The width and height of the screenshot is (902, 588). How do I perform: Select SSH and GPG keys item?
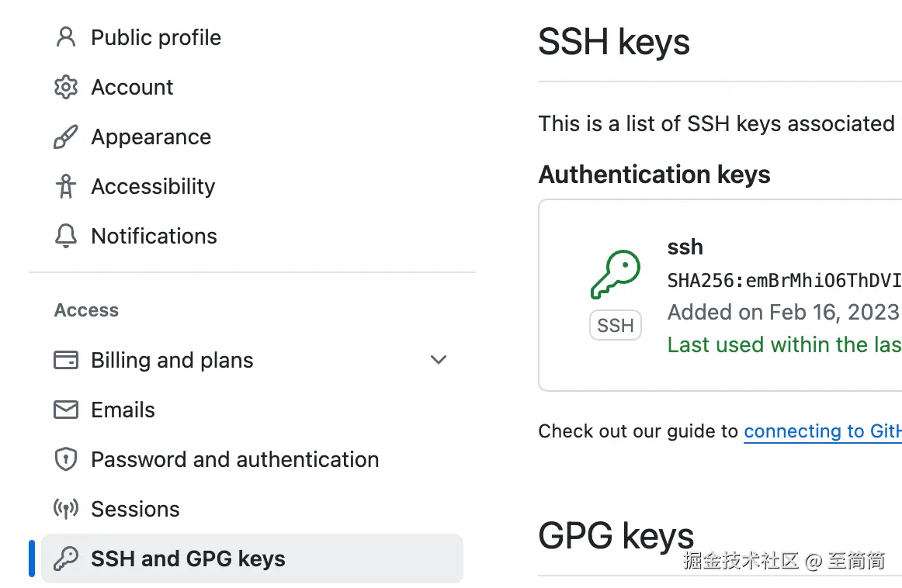pyautogui.click(x=188, y=559)
